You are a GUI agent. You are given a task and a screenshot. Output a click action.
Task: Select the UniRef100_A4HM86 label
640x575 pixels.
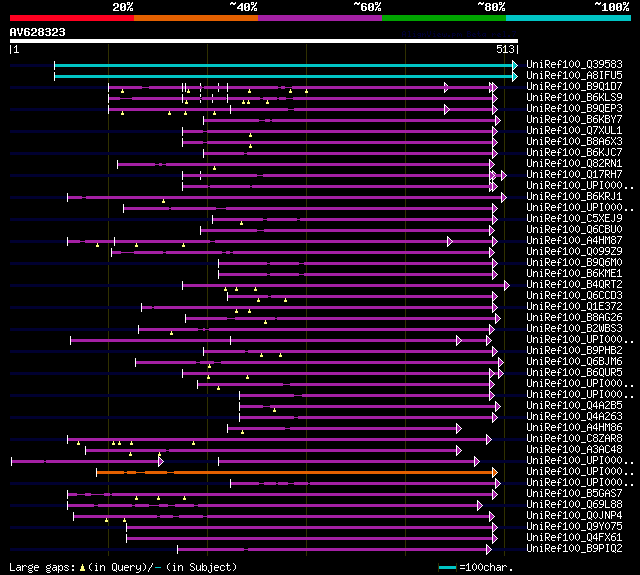point(574,428)
